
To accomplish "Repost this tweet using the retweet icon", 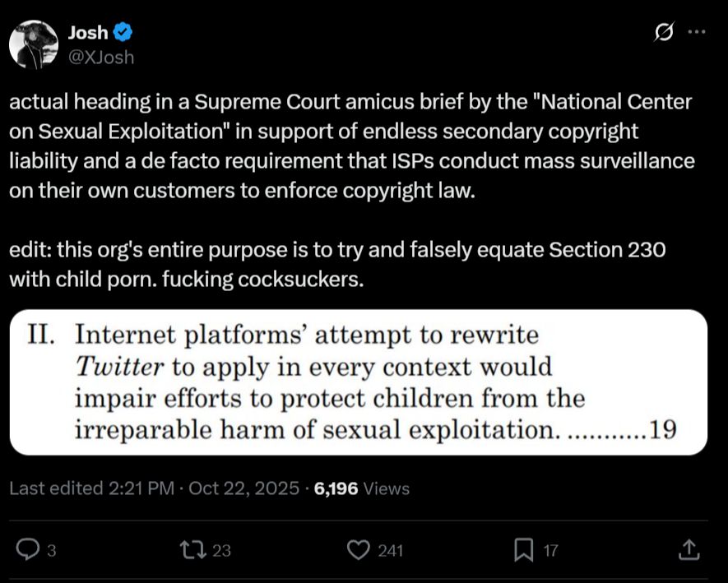I will point(194,550).
